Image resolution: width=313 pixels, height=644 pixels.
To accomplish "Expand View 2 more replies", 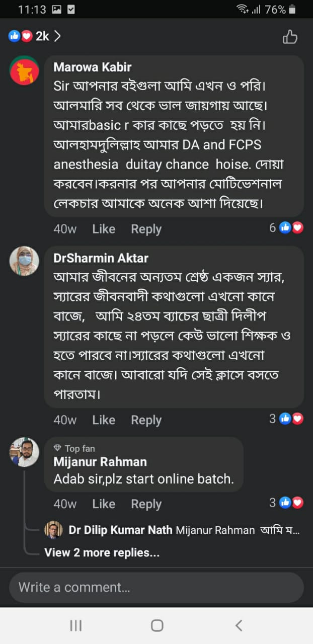I will click(102, 552).
